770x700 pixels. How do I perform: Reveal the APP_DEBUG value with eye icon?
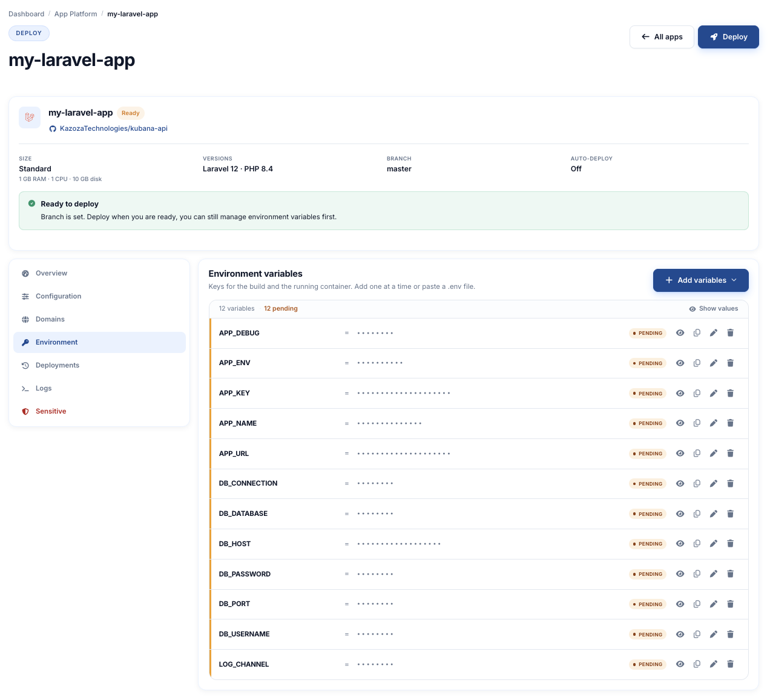680,333
